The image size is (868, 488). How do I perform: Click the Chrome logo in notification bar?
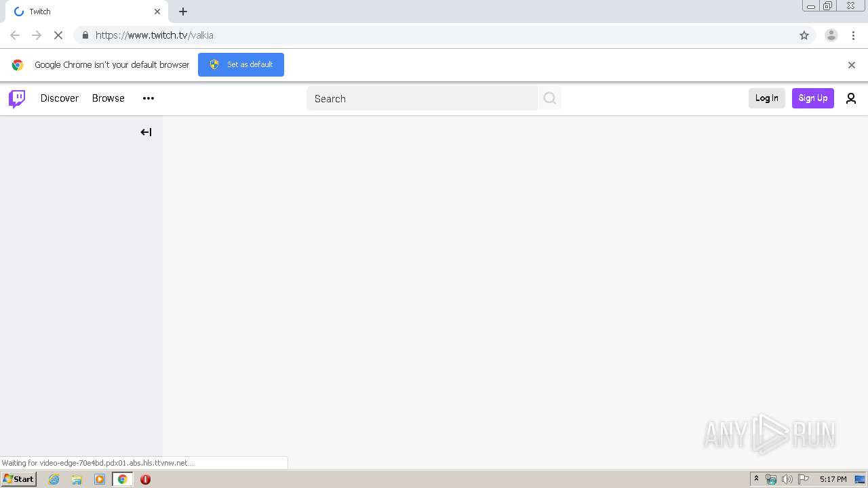[18, 65]
